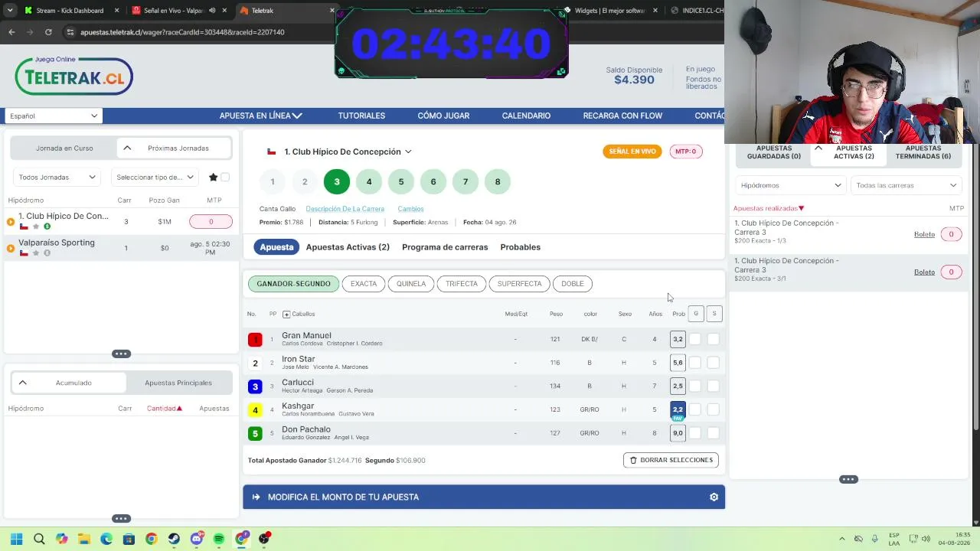Click the favorites star icon above the MTP column
Viewport: 980px width, 551px height.
213,178
